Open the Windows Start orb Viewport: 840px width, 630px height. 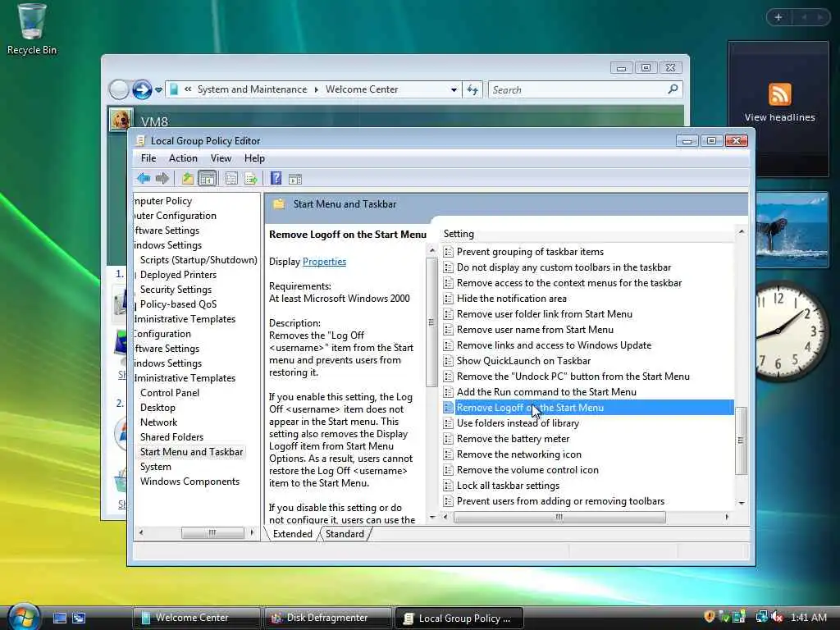tap(22, 616)
